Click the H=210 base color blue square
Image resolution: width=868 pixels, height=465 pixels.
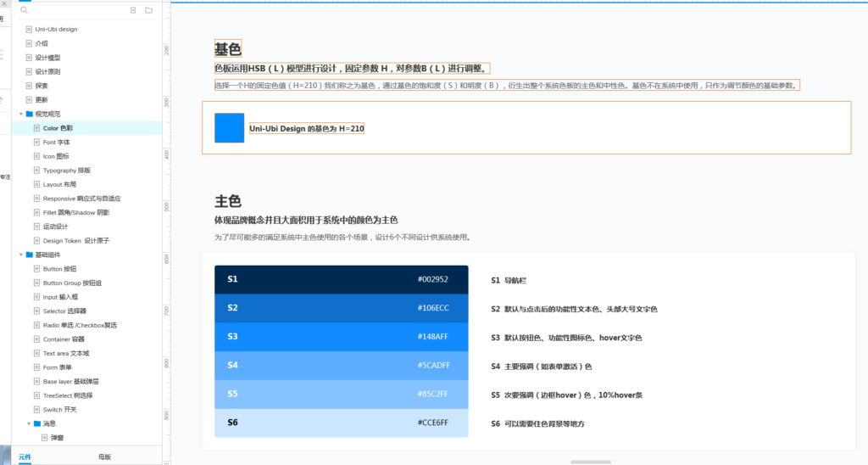pyautogui.click(x=229, y=128)
